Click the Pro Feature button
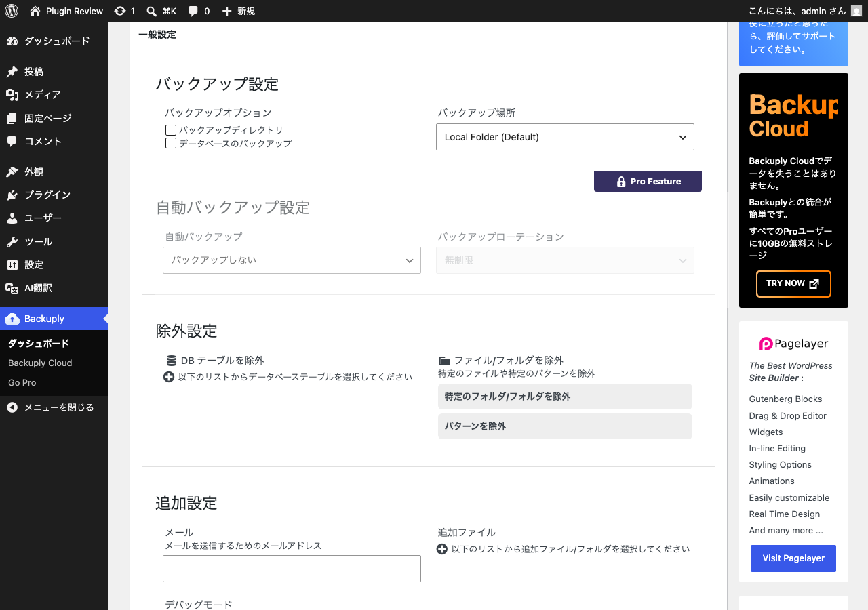The image size is (868, 610). pos(648,182)
